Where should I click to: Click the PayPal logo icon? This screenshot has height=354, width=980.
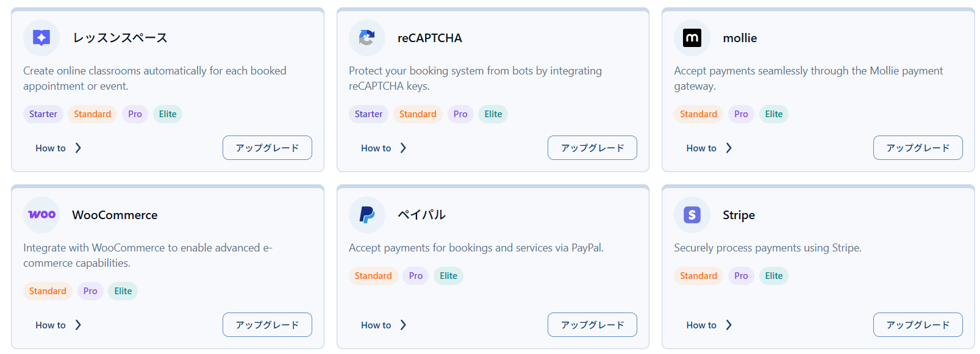tap(367, 215)
